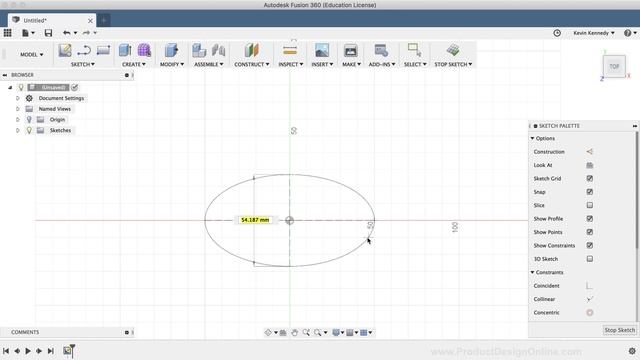Click the Stop Sketch palette button
This screenshot has width=640, height=360.
click(619, 330)
